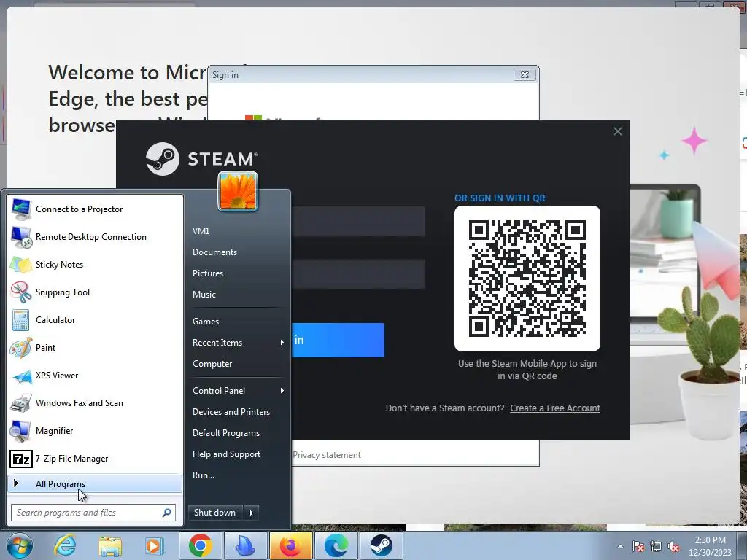747x560 pixels.
Task: Click Search programs and files box
Action: (93, 513)
